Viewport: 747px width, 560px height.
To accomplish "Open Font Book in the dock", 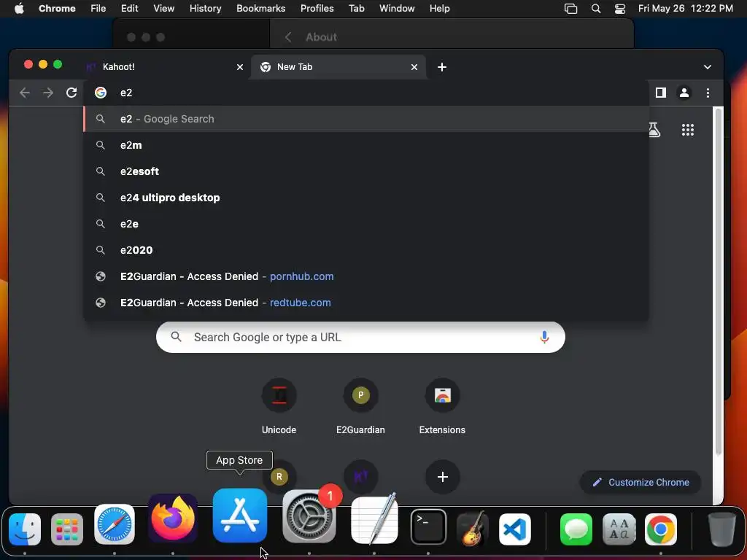I will click(619, 529).
